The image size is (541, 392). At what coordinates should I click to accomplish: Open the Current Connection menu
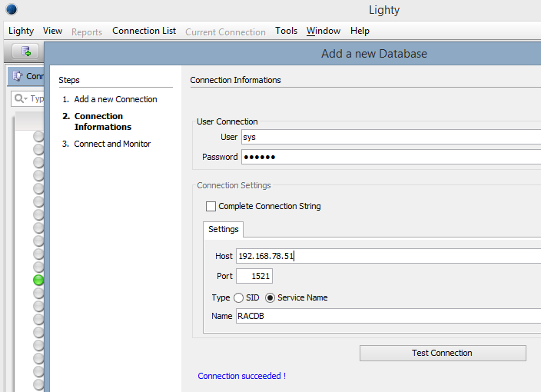click(x=225, y=32)
